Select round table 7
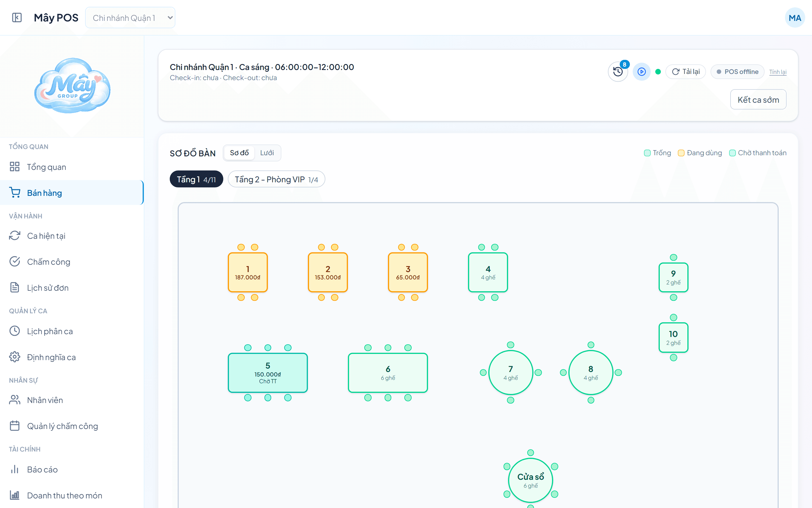Screen dimensions: 812x508 tap(510, 372)
